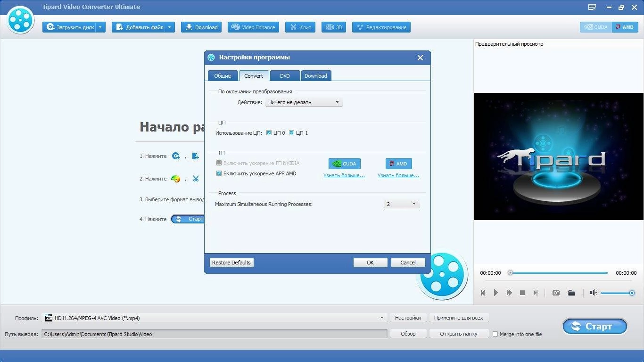Click the scissors icon in step 2
This screenshot has height=362, width=644.
[196, 179]
